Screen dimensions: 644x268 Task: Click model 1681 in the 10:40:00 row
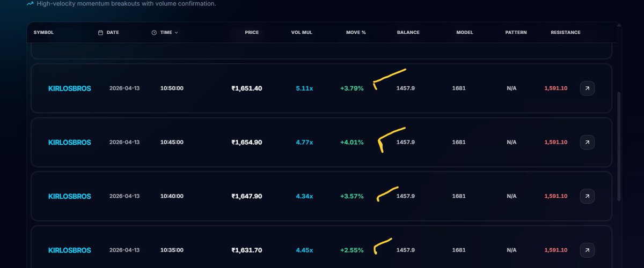click(x=459, y=196)
